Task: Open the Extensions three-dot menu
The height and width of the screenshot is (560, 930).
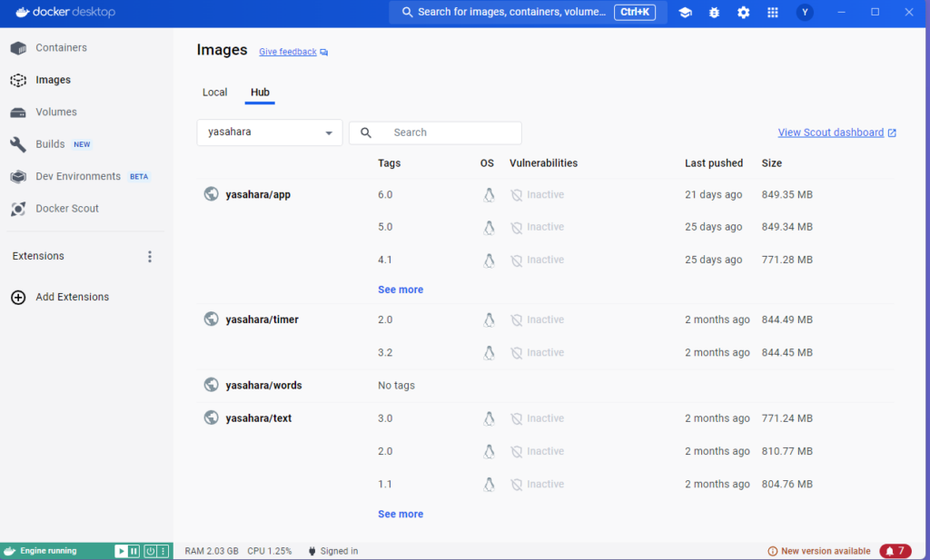Action: coord(150,257)
